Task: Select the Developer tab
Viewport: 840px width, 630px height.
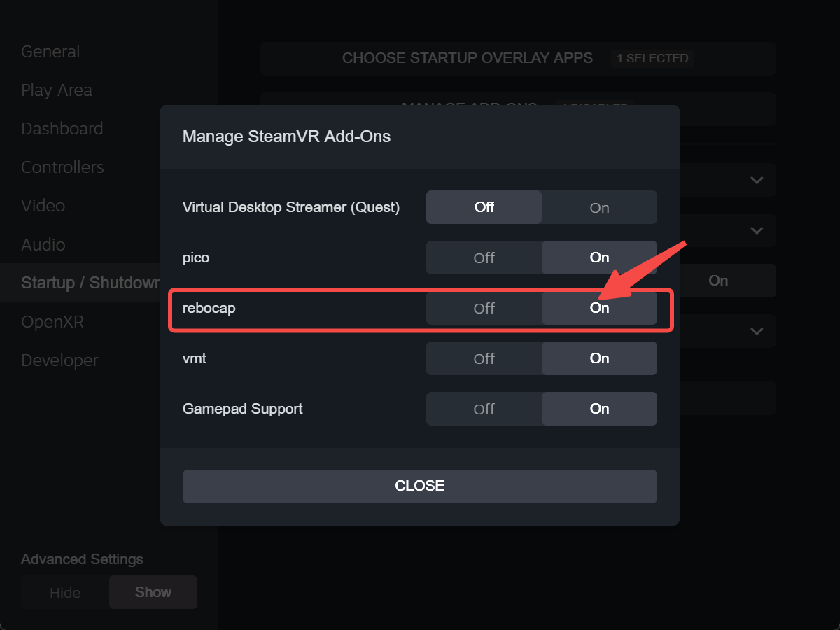Action: pyautogui.click(x=59, y=360)
